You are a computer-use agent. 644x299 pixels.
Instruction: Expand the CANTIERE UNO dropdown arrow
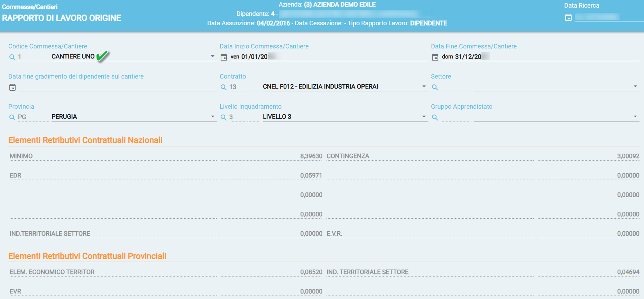[213, 56]
